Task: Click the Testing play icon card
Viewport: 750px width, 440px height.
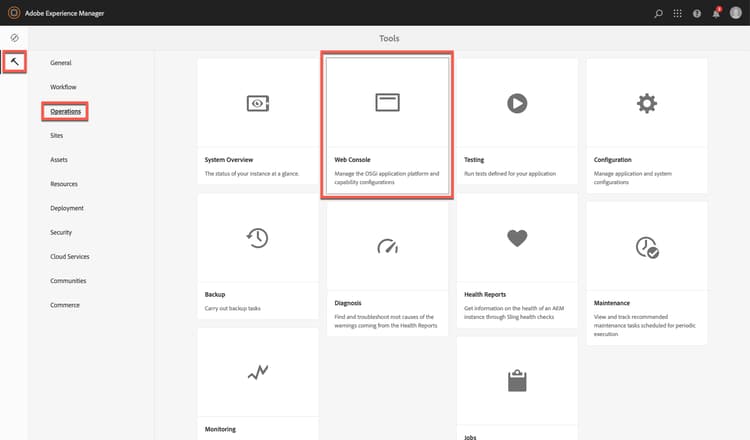Action: tap(517, 121)
